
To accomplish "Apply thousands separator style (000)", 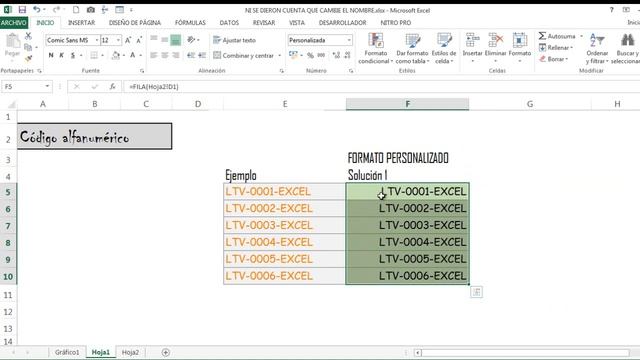I will [x=322, y=55].
